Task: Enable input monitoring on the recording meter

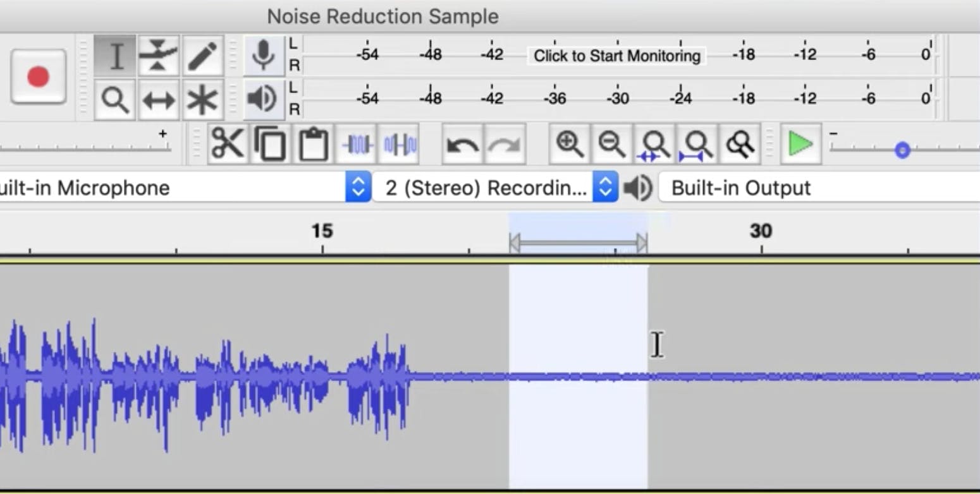Action: coord(615,56)
